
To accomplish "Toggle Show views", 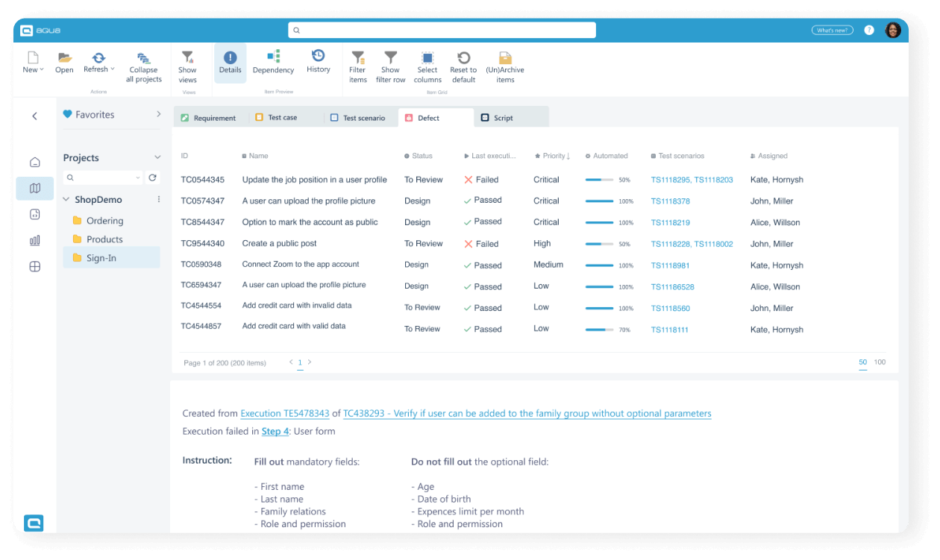I will tap(188, 63).
